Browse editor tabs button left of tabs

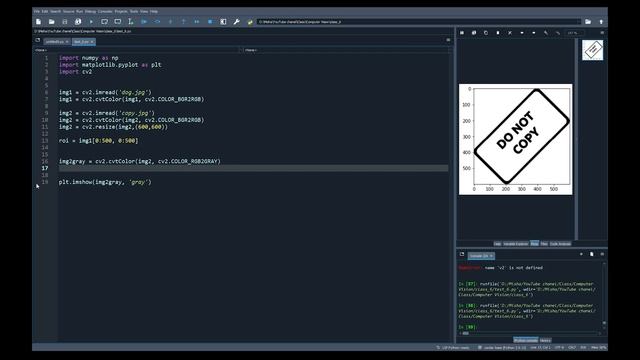tap(38, 40)
